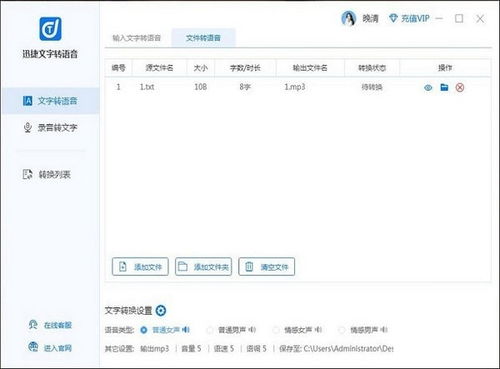Click the 添加文件 button
This screenshot has width=500, height=369.
(140, 267)
